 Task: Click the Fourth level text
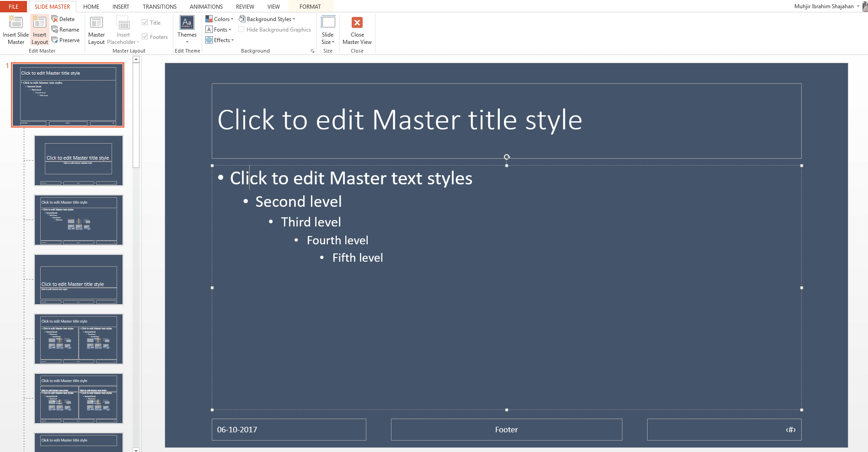point(338,240)
